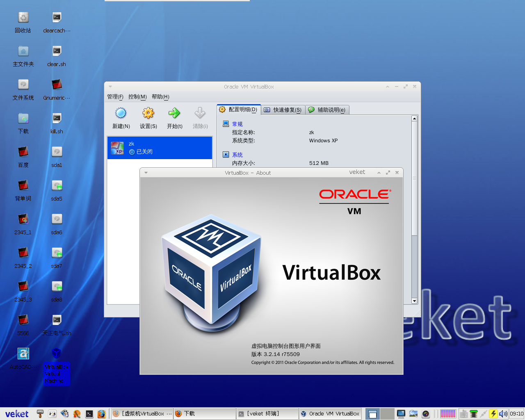This screenshot has height=420, width=525.
Task: Open window menu arrow of About dialog
Action: pyautogui.click(x=146, y=173)
